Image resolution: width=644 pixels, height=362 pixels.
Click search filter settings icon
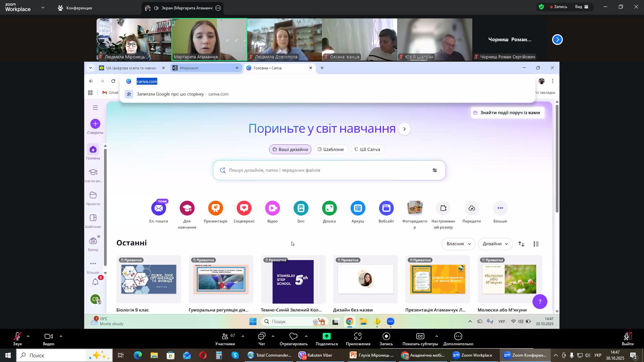[x=435, y=170]
